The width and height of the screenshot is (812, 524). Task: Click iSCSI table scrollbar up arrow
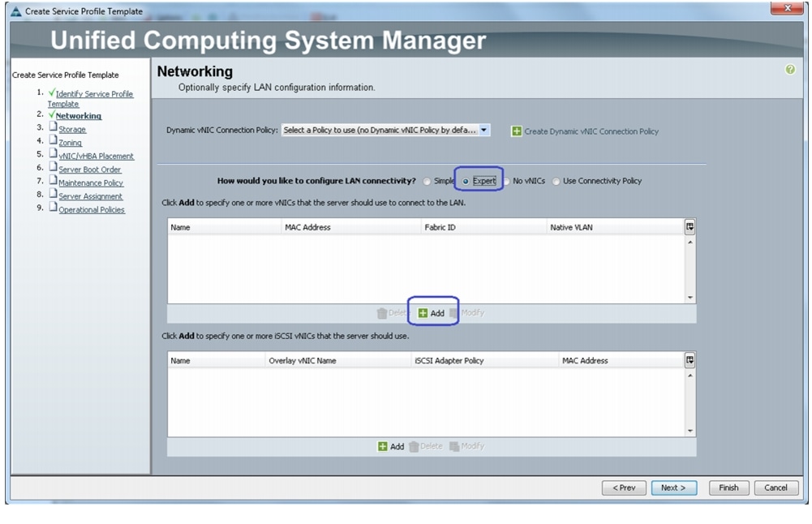690,376
